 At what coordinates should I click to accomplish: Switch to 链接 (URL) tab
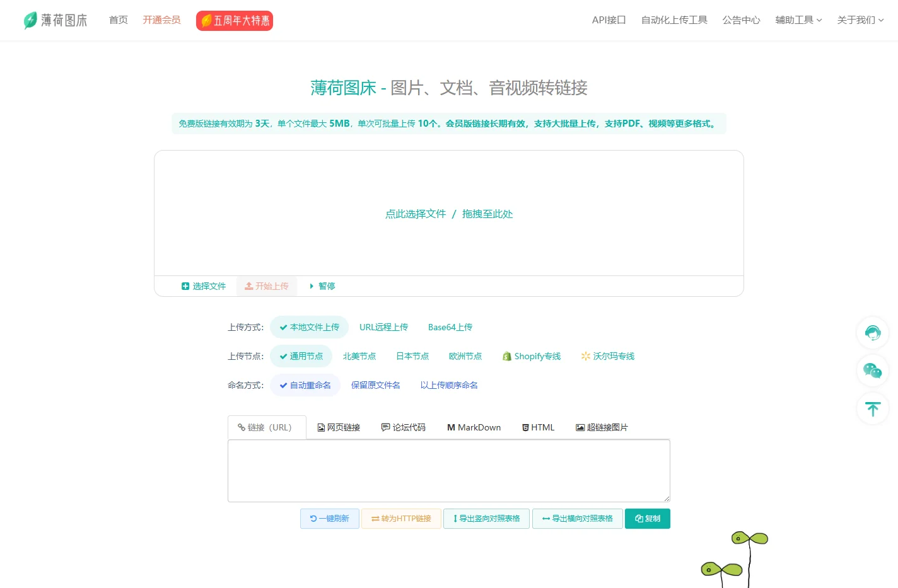[x=267, y=427]
